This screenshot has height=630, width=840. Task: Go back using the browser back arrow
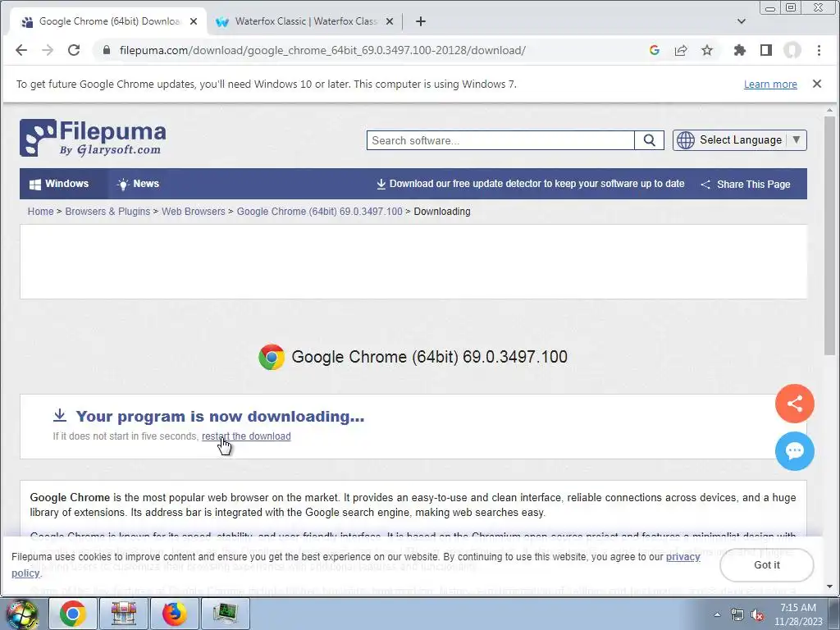[x=21, y=50]
